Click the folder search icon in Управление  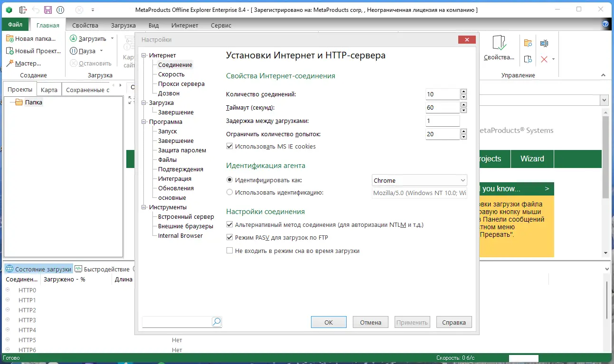pos(528,43)
